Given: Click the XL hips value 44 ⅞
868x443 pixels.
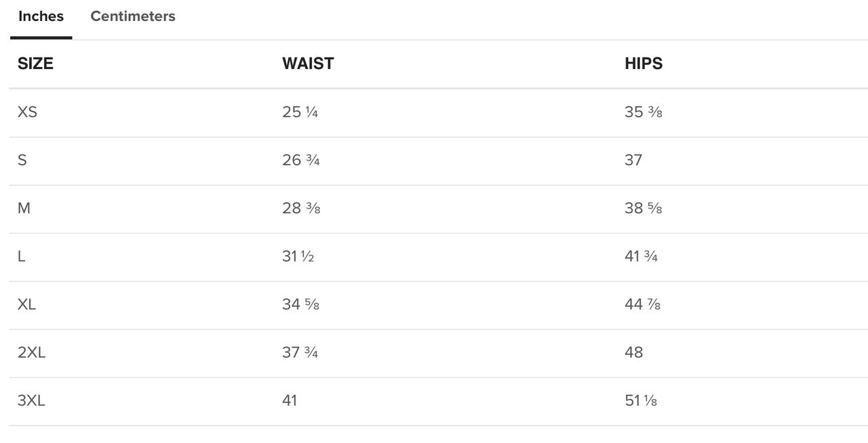Looking at the screenshot, I should click(x=643, y=305).
